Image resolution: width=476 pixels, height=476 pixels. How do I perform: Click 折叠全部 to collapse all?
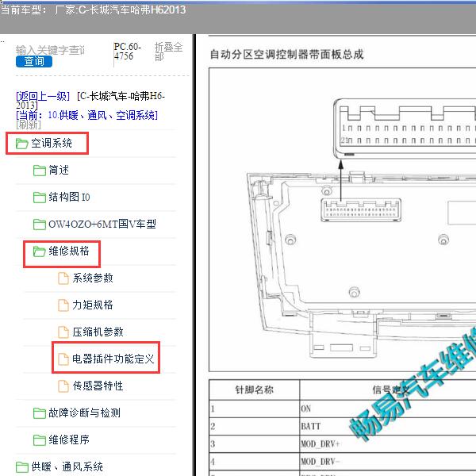point(168,52)
